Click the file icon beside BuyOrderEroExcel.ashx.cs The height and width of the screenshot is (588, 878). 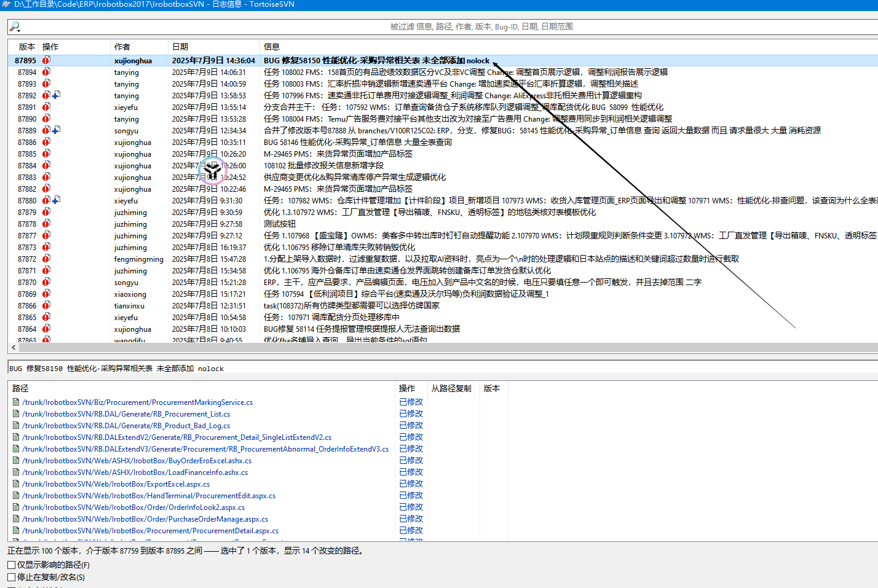click(16, 461)
